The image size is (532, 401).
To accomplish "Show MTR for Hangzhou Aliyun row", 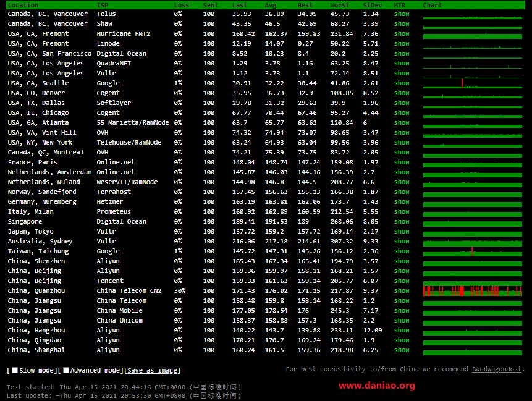I will (x=402, y=330).
